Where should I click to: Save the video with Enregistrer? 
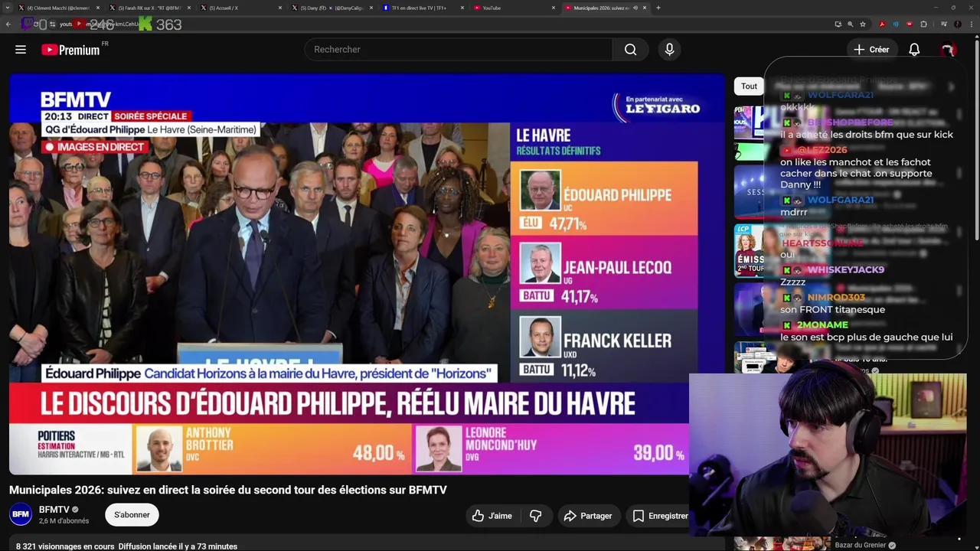tap(659, 516)
